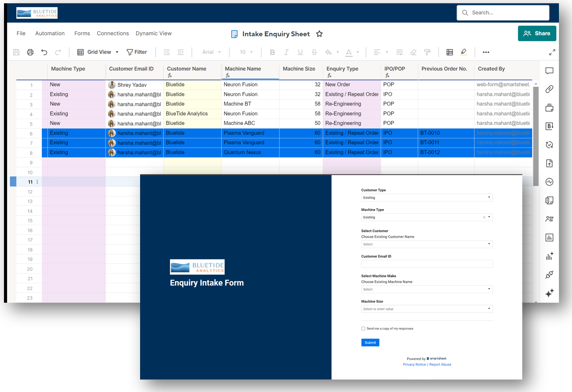Click the Undo arrow icon
Viewport: 572px width, 392px height.
pos(44,52)
